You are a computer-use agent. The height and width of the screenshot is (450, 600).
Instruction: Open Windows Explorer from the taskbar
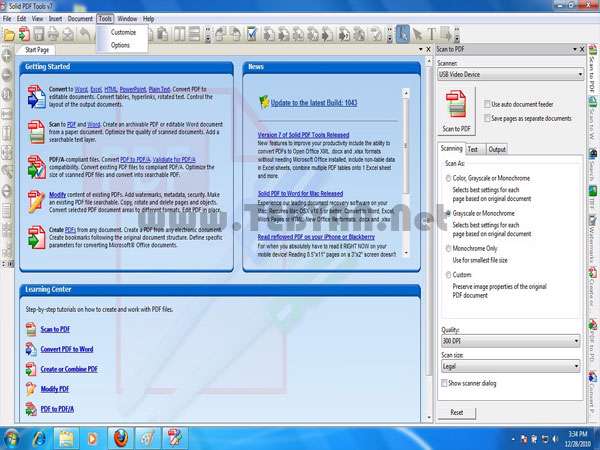(66, 438)
